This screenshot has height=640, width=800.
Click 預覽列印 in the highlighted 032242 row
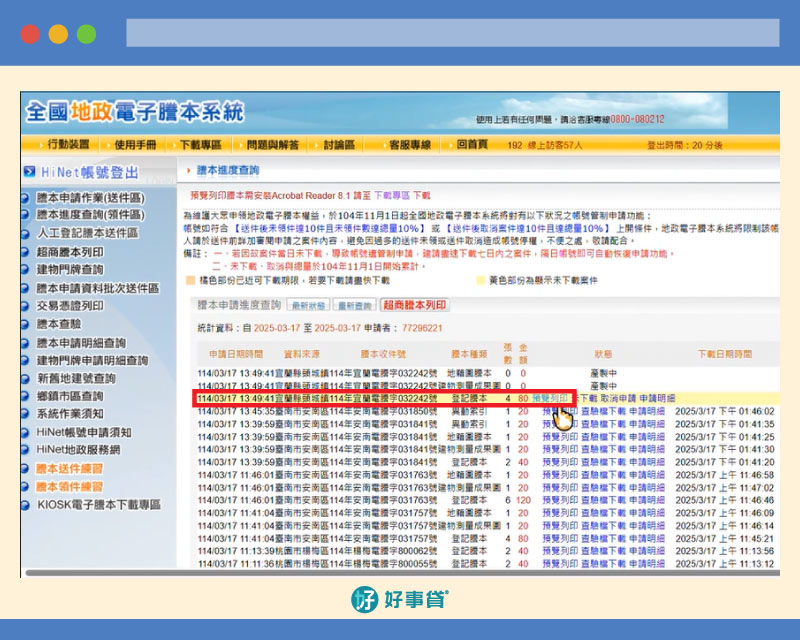coord(551,398)
